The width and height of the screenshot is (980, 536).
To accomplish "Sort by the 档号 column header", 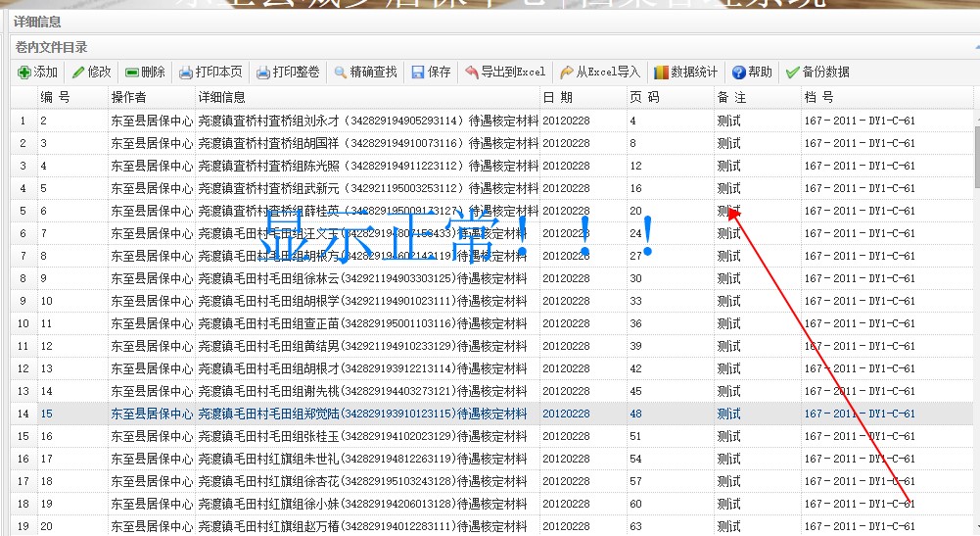I will pos(887,97).
